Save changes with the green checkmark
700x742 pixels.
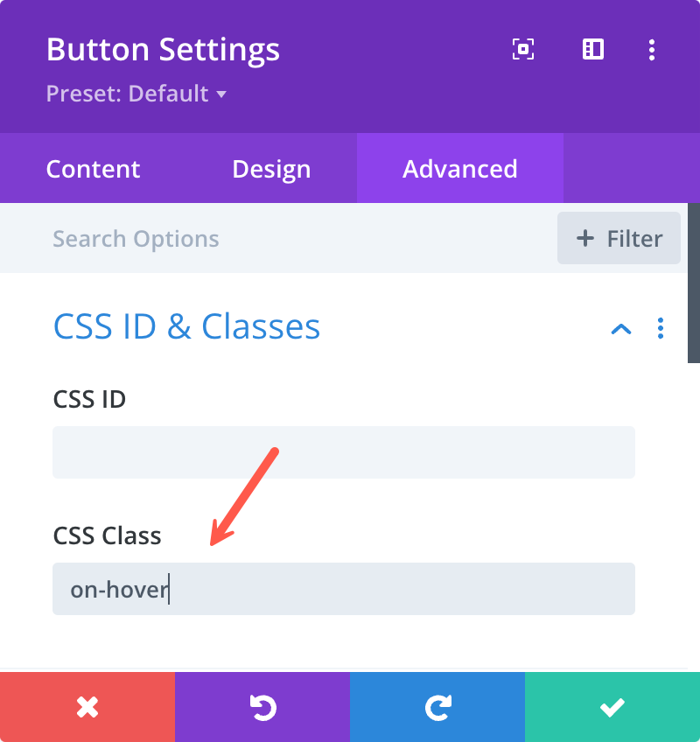click(x=612, y=707)
